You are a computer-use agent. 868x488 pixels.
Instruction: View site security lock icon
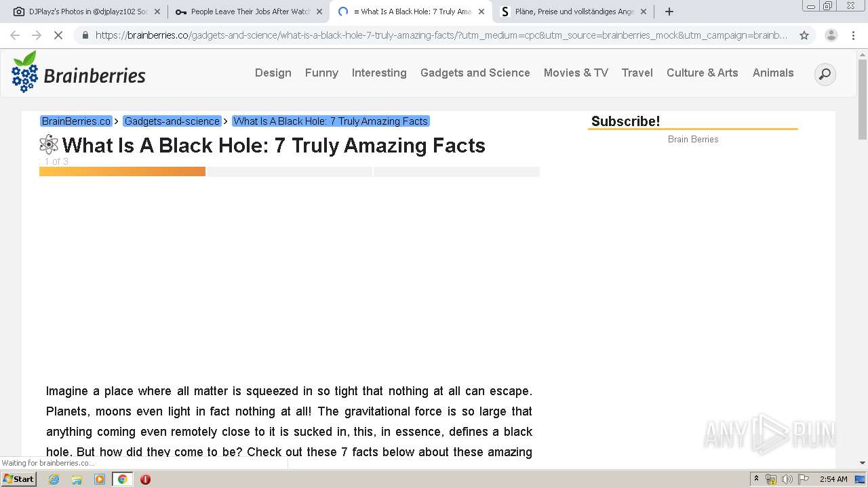click(x=85, y=35)
